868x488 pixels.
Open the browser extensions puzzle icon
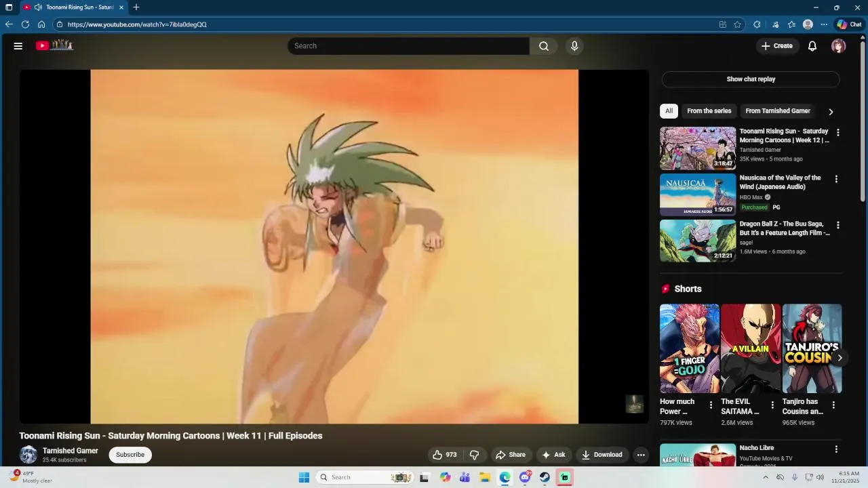point(757,24)
